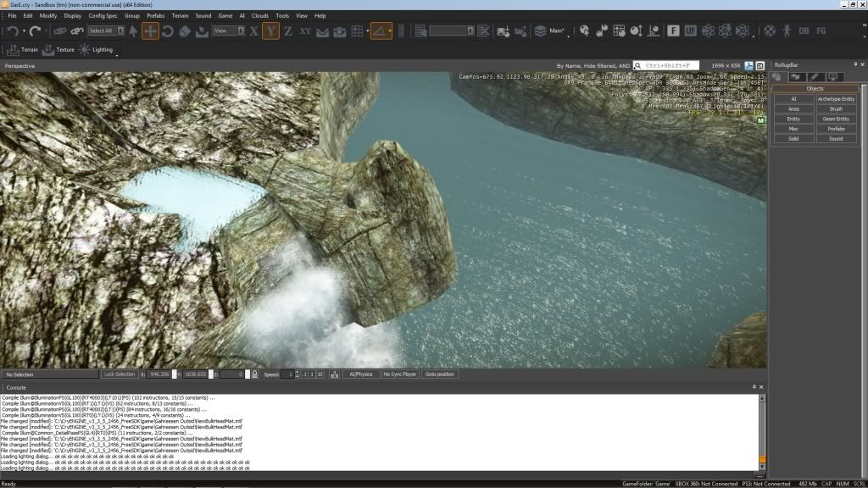Click the Brush object category button

pyautogui.click(x=836, y=109)
